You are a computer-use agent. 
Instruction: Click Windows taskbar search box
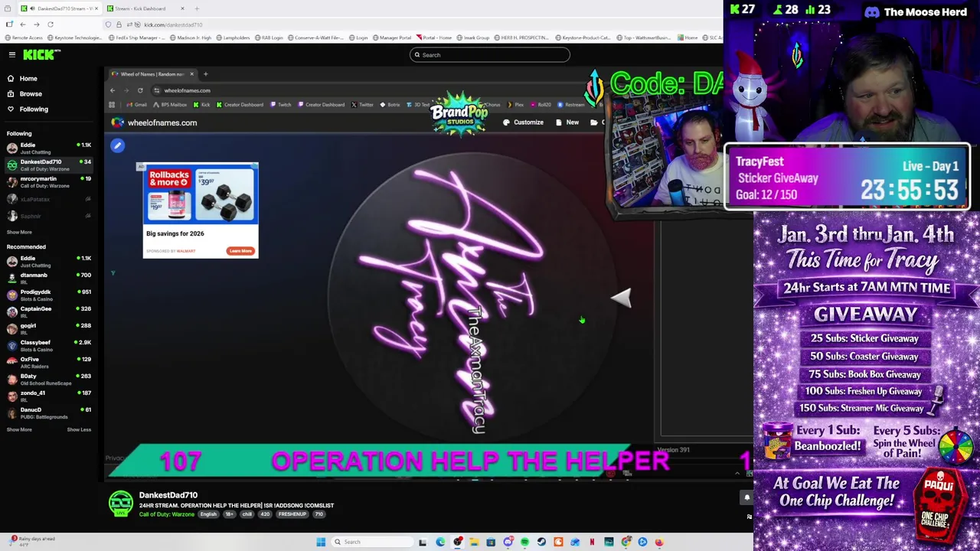[372, 542]
